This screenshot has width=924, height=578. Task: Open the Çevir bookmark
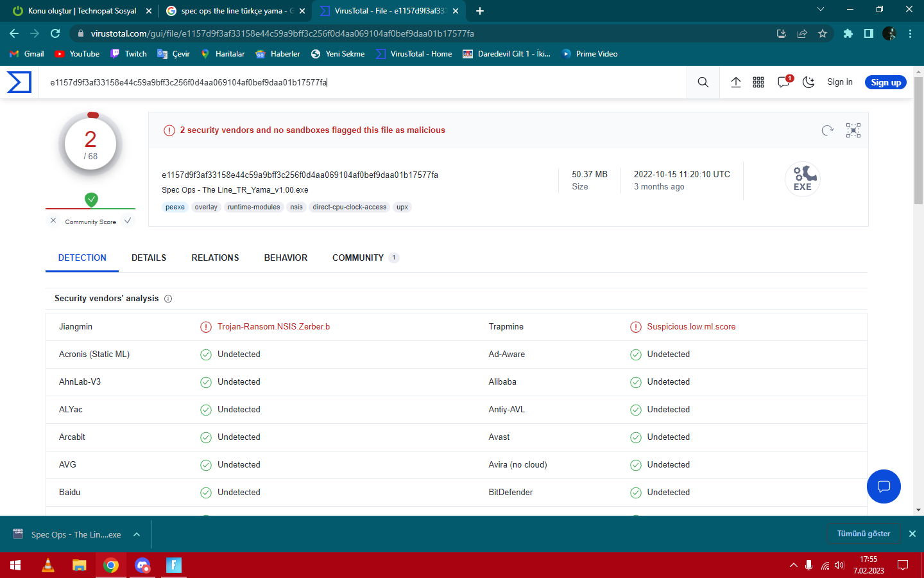pyautogui.click(x=173, y=54)
